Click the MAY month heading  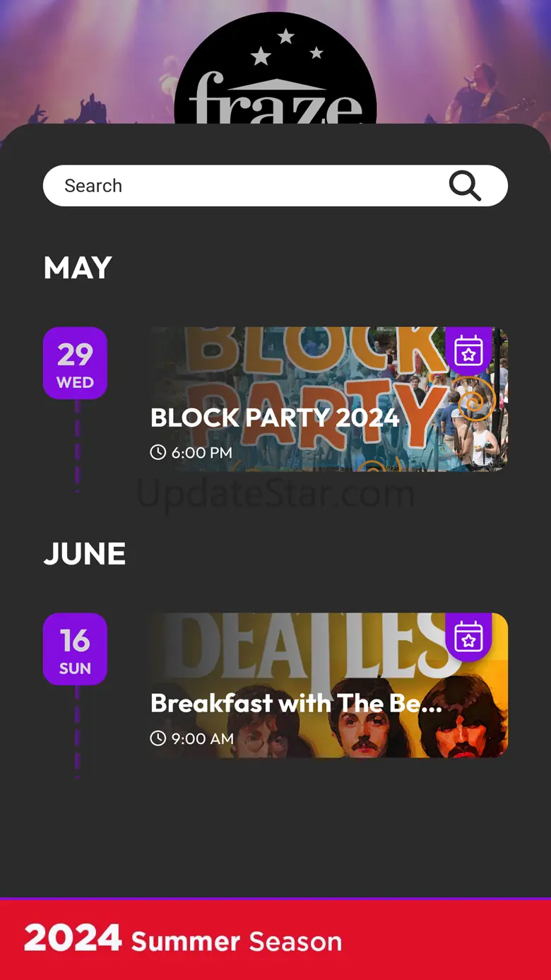pos(78,268)
